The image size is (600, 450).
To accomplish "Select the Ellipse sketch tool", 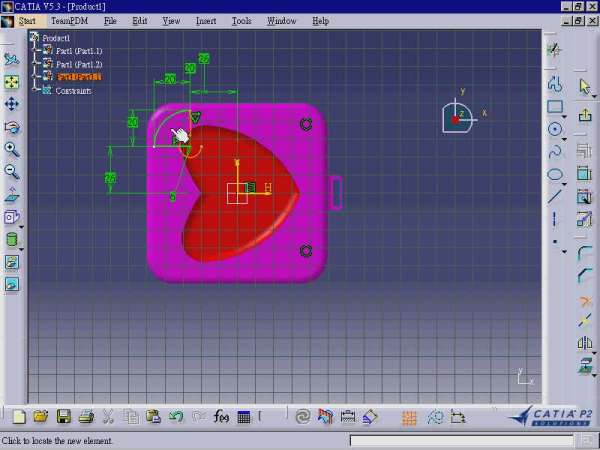I will 555,174.
